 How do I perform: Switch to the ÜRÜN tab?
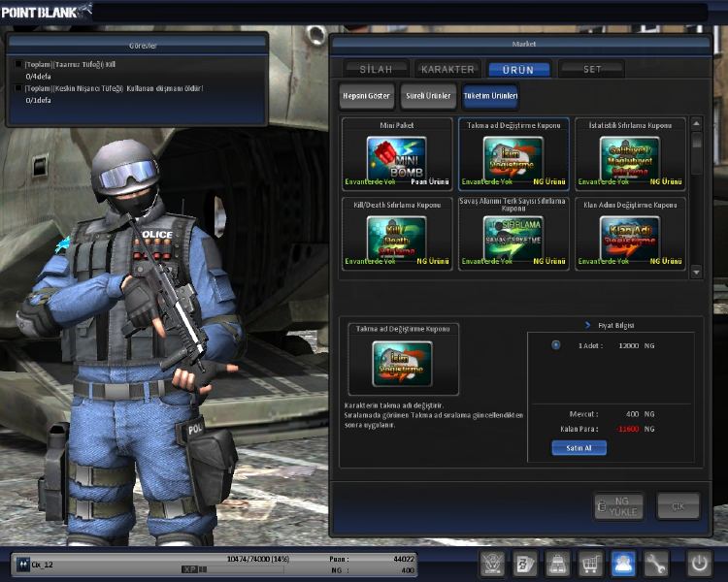[x=518, y=70]
